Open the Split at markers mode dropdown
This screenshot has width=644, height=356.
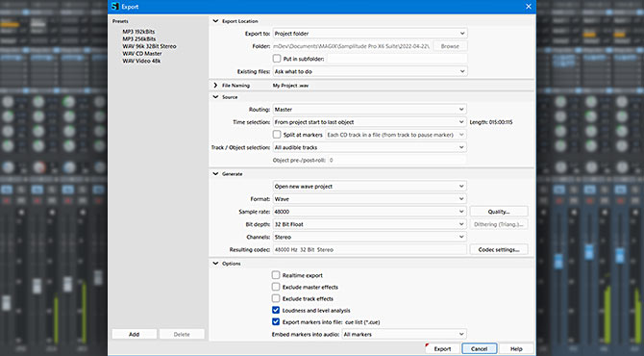396,135
